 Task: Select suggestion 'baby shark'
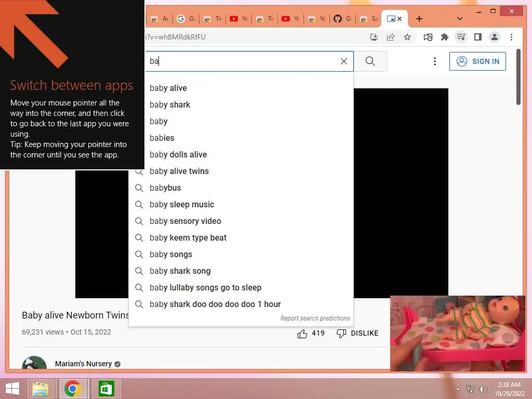[241, 104]
